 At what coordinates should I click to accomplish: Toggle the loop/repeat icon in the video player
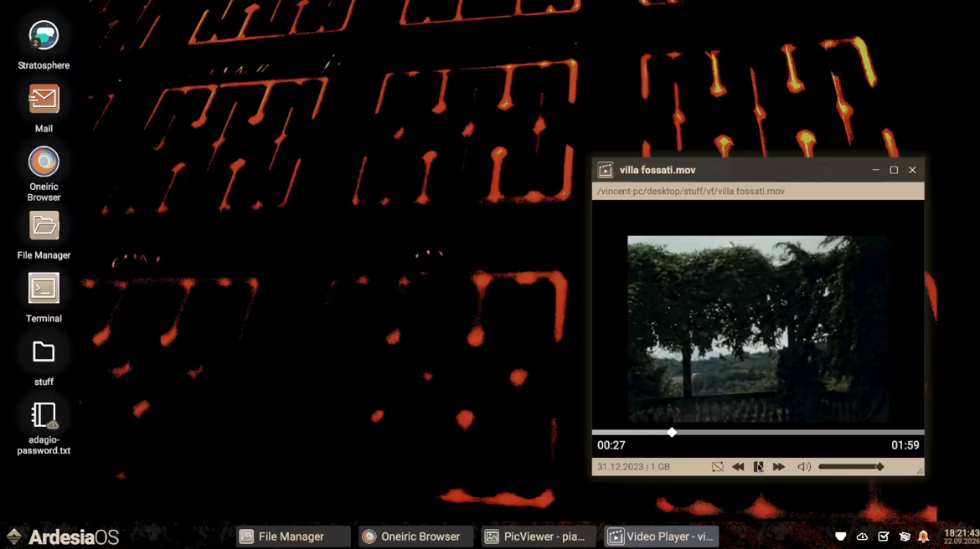(x=718, y=466)
